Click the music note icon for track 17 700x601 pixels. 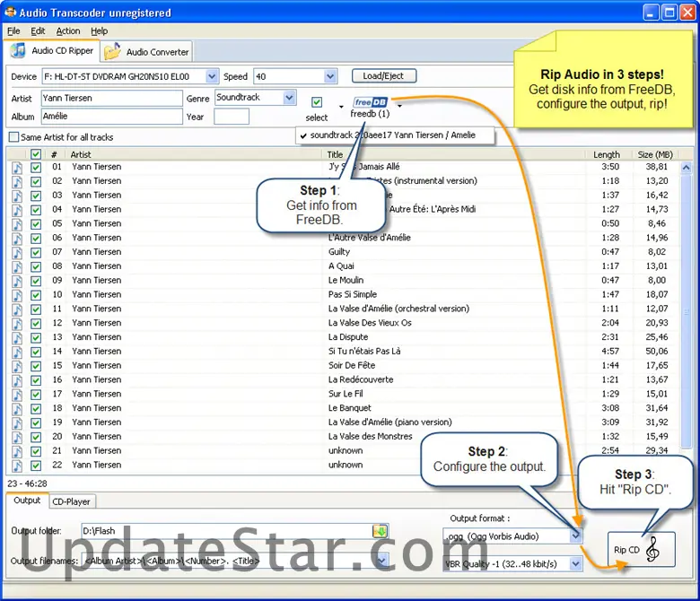[17, 395]
